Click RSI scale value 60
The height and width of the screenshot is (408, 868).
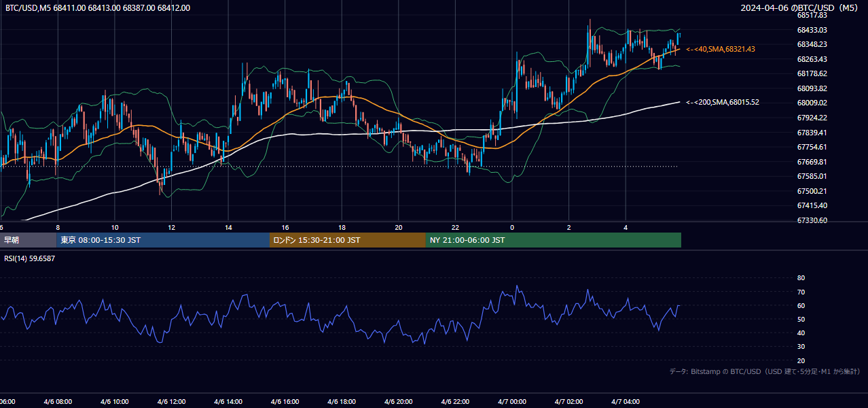pyautogui.click(x=801, y=305)
